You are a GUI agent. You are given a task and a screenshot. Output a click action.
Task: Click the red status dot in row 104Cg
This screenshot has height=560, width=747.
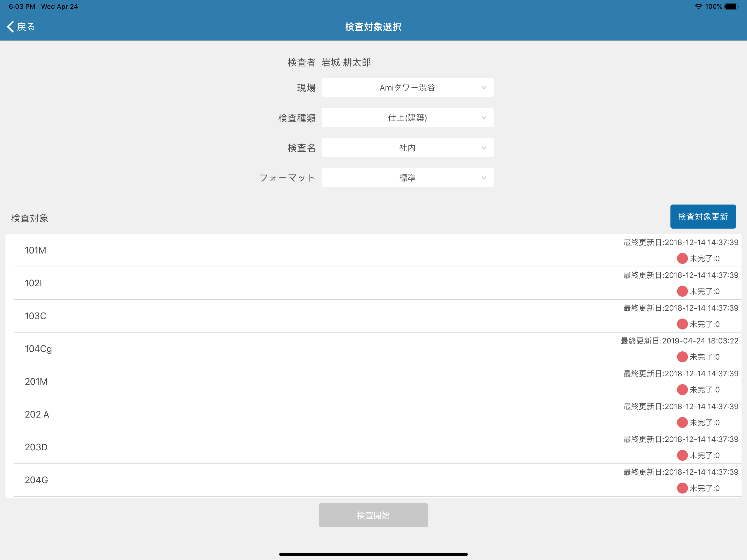pos(682,357)
